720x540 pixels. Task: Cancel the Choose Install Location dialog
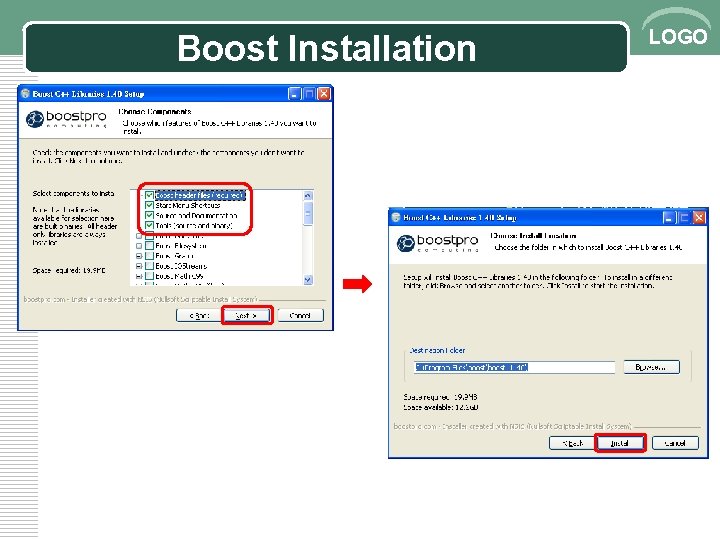(x=675, y=443)
